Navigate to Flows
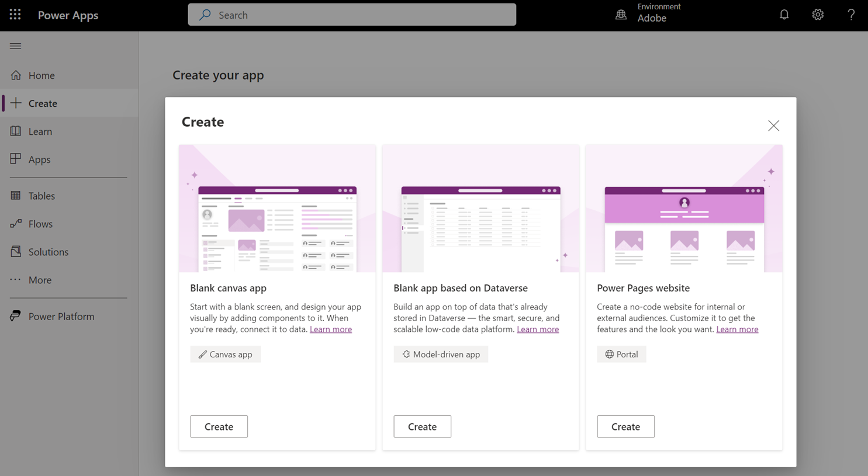 pos(39,224)
